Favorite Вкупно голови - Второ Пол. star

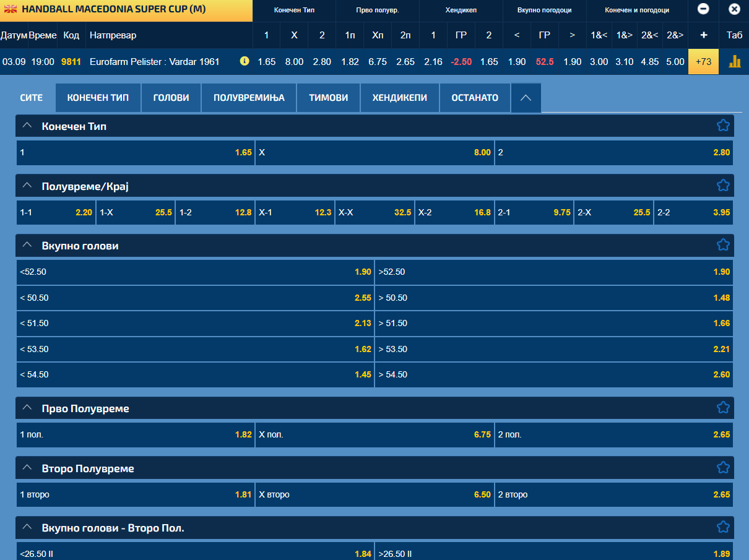point(723,527)
